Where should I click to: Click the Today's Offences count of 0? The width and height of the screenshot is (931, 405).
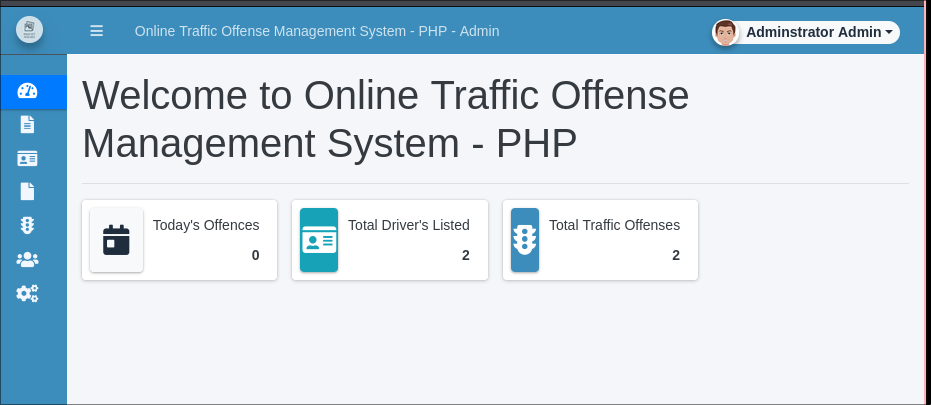click(x=255, y=255)
